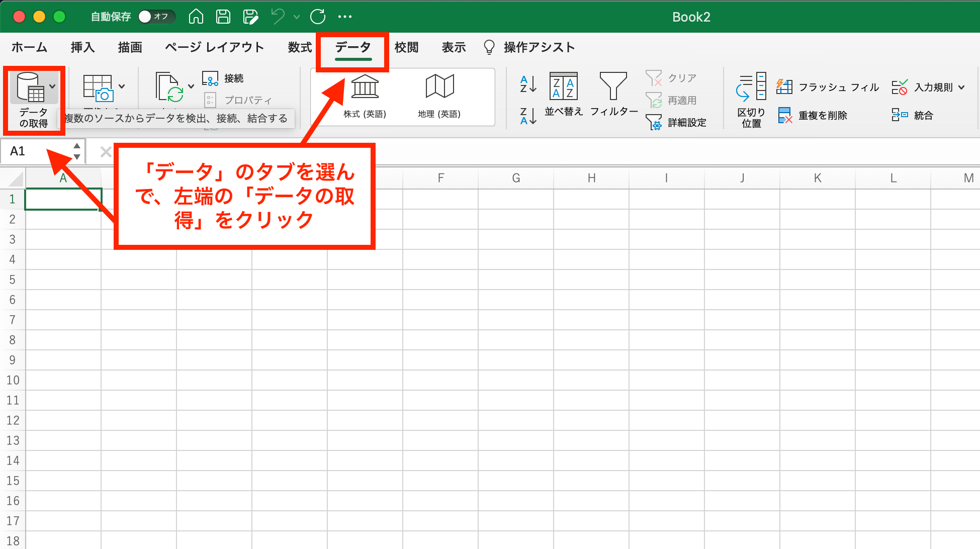Image resolution: width=980 pixels, height=549 pixels.
Task: Click the Stocks (株式) data type icon
Action: tap(365, 87)
